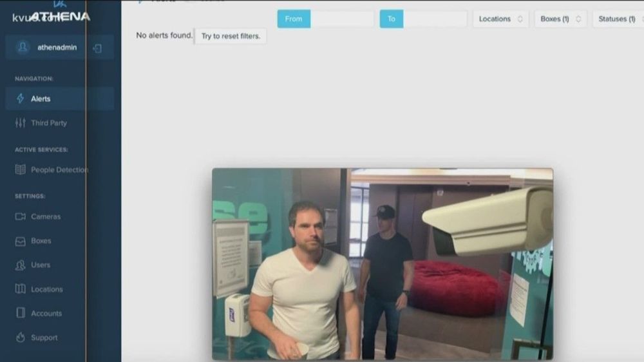Click the From date input field
This screenshot has width=644, height=362.
pos(341,19)
